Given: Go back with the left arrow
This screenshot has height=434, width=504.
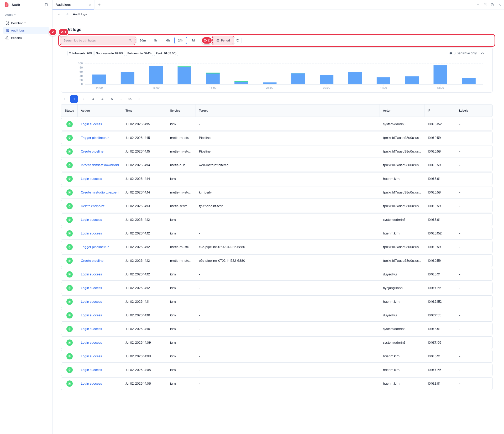Looking at the screenshot, I should 59,14.
